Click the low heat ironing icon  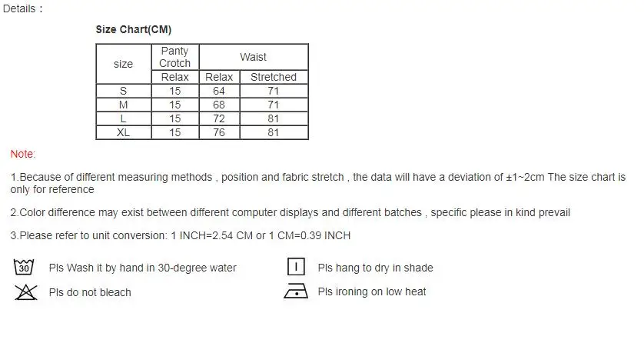tap(296, 291)
